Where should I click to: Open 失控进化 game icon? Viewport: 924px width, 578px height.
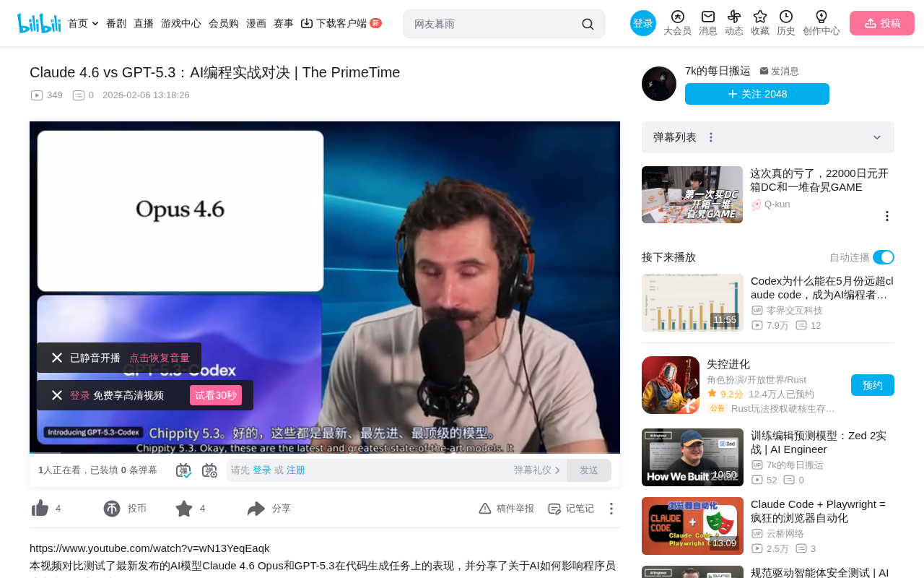click(x=671, y=385)
